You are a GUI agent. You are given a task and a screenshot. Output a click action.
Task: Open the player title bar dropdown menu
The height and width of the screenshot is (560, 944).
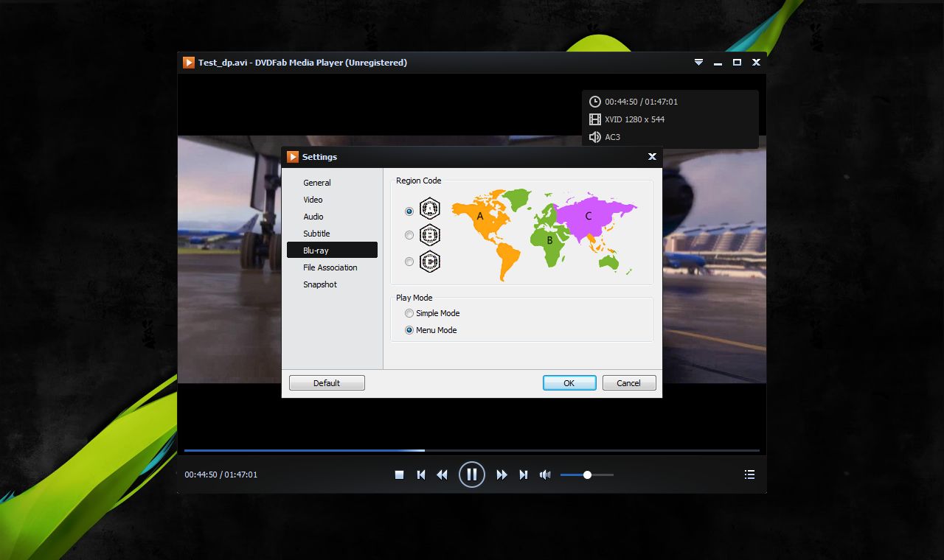(x=698, y=63)
